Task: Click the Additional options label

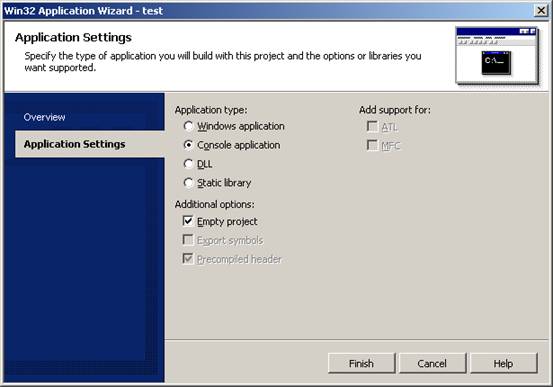Action: coord(214,204)
